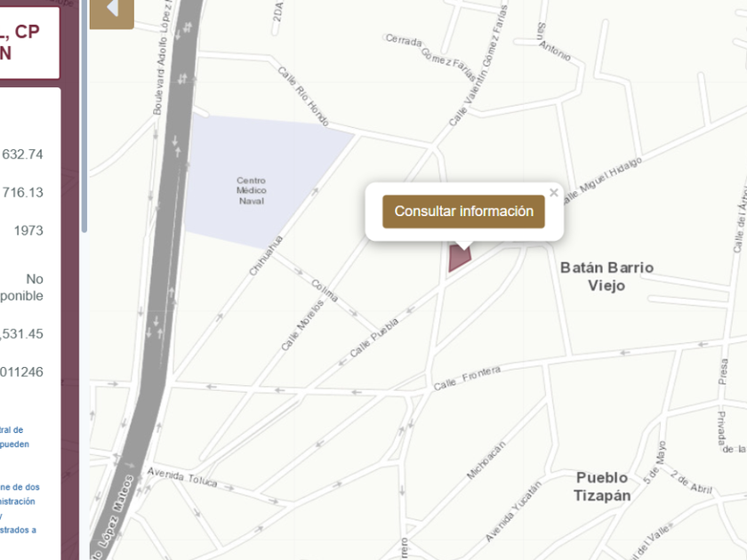Click the Colima street label
The image size is (747, 560).
325,291
